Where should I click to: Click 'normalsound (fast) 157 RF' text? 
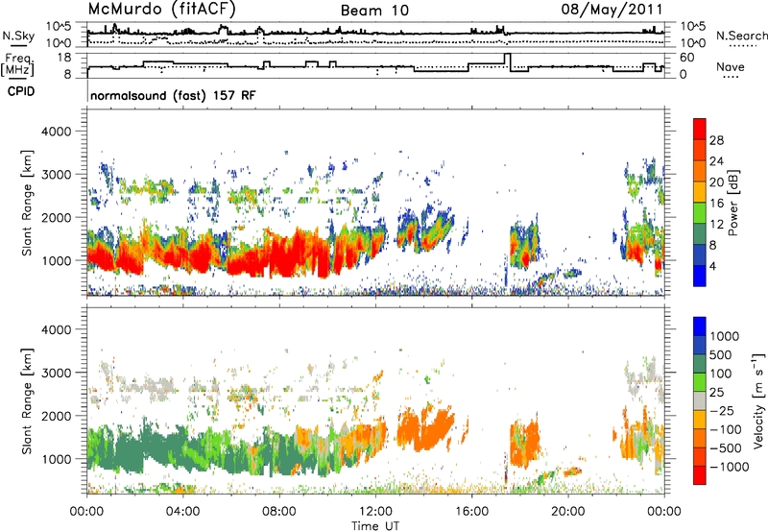(x=173, y=95)
